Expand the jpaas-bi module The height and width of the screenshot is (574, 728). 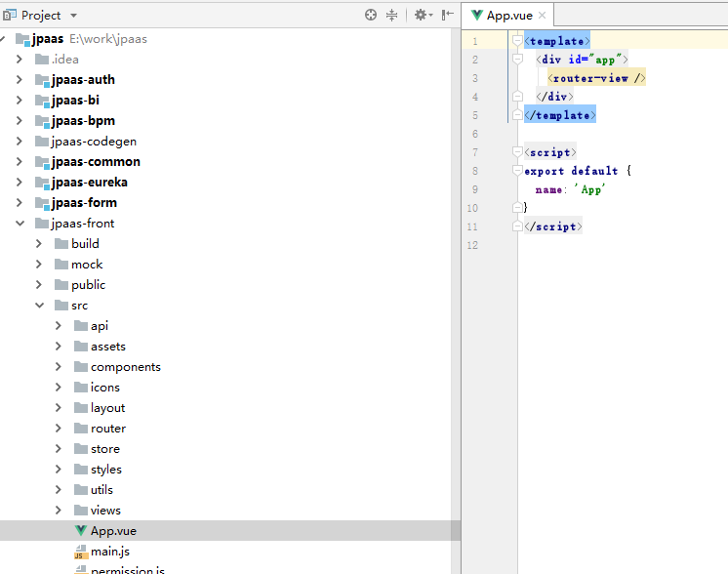coord(20,100)
